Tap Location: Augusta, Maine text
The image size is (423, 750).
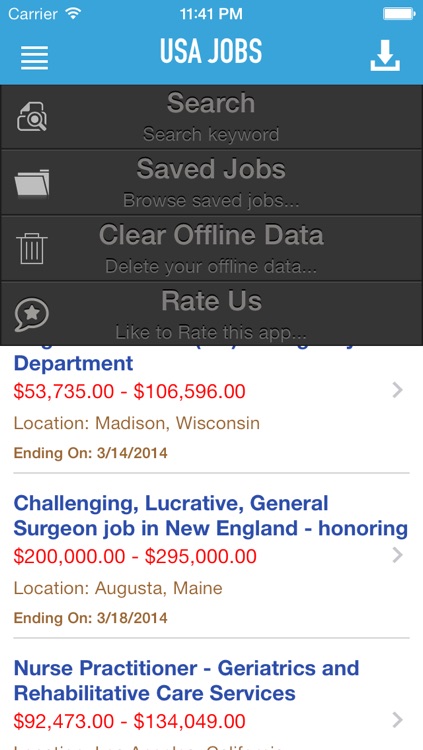pyautogui.click(x=118, y=588)
